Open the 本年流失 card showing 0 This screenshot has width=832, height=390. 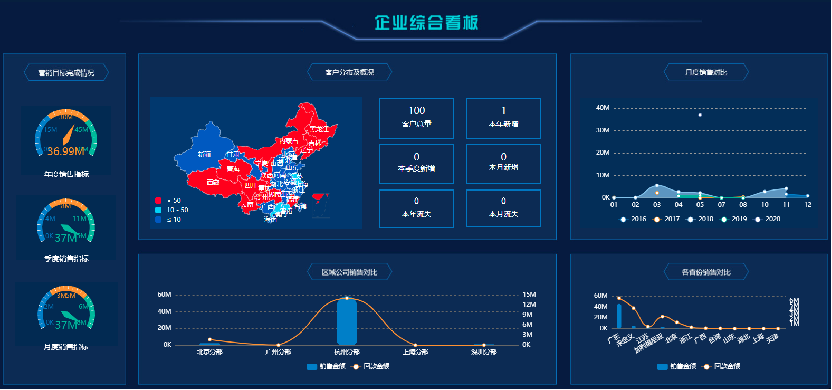(417, 209)
